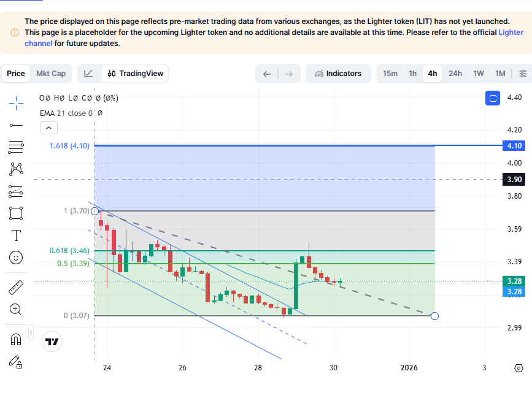This screenshot has height=393, width=532.
Task: Lock all drawings on the chart
Action: click(16, 363)
